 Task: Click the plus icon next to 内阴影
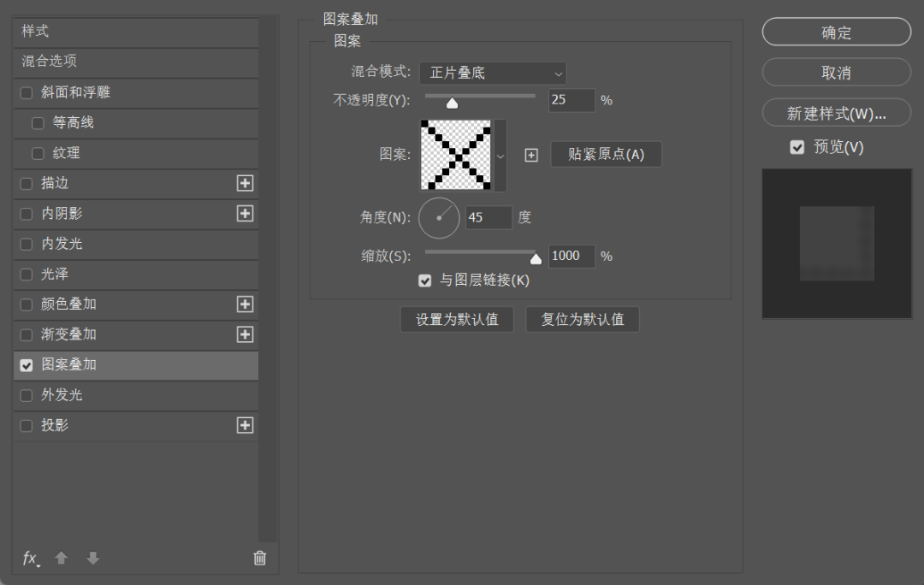(x=246, y=214)
